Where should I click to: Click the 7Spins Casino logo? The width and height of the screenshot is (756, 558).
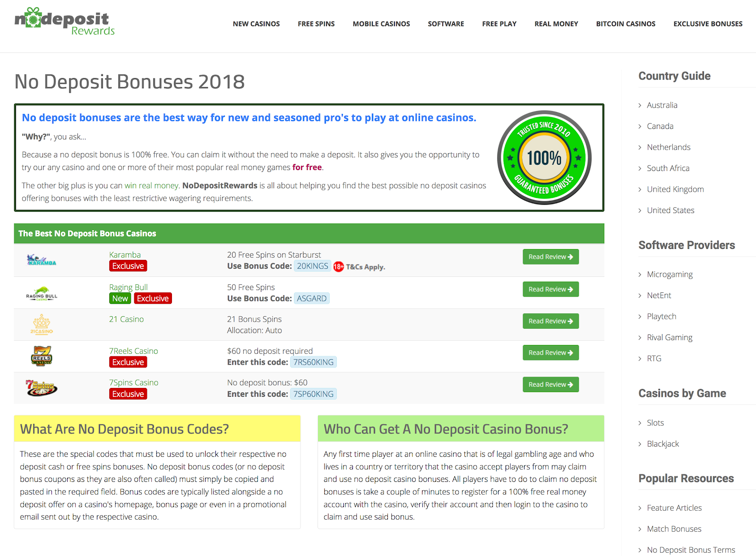click(x=42, y=388)
